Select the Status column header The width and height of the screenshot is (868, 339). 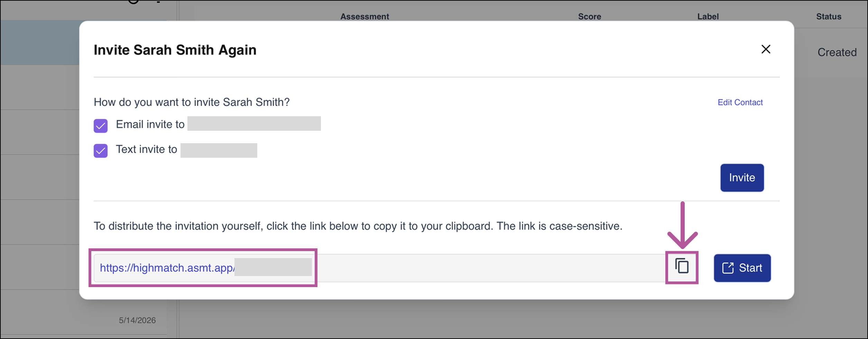coord(829,17)
